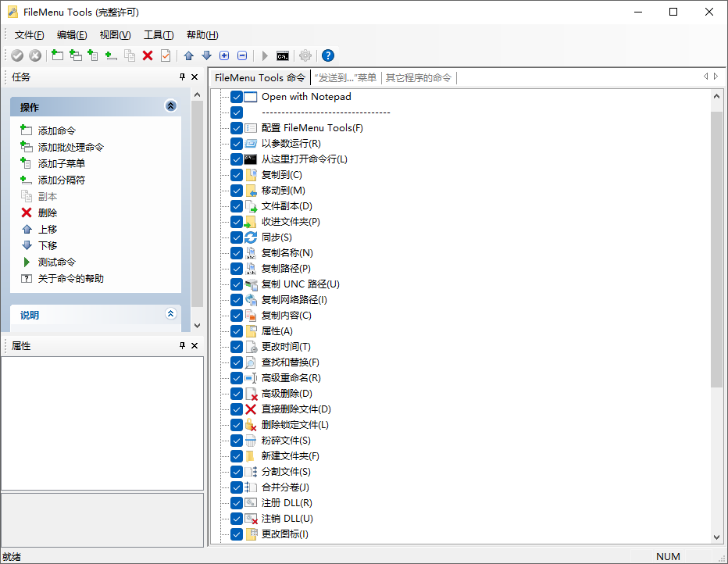This screenshot has width=728, height=564.
Task: Switch to the 发送到...菜单 tab
Action: point(346,77)
